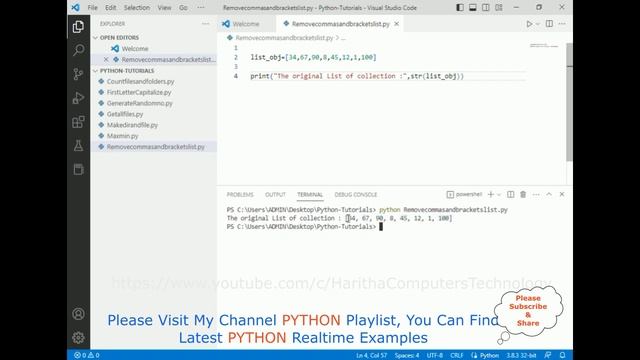Viewport: 640px width, 360px height.
Task: Open Explorer views and more actions ellipsis
Action: pos(205,24)
